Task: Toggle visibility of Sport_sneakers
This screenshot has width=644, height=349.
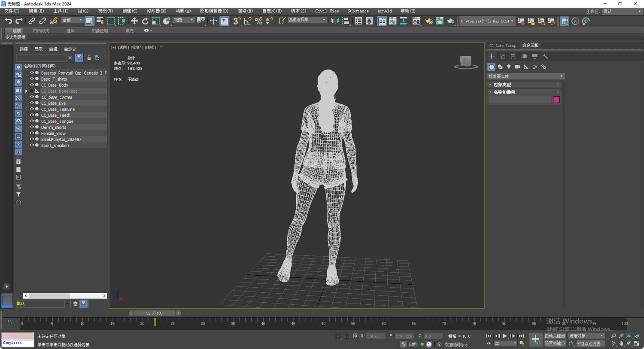Action: [x=31, y=146]
